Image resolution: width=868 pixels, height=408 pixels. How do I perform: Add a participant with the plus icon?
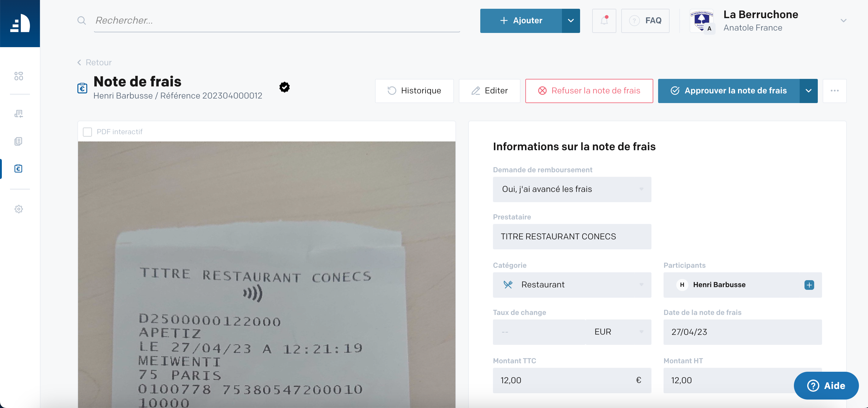(x=809, y=285)
